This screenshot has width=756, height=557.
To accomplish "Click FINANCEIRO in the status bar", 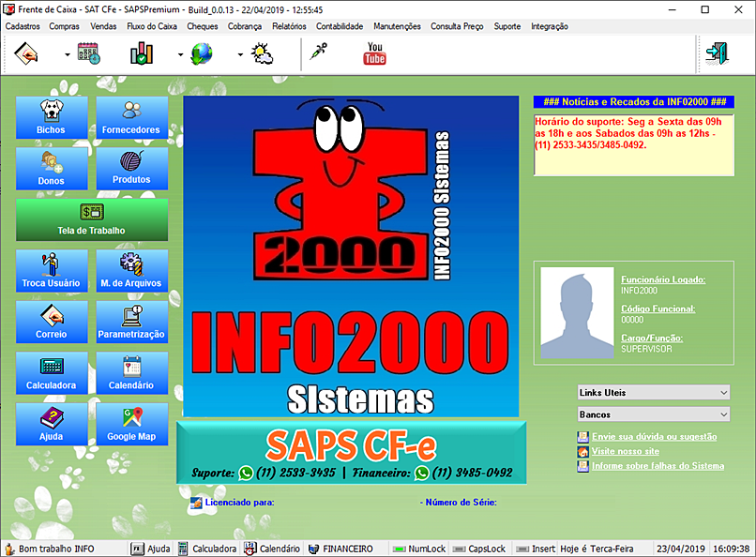I will point(340,549).
